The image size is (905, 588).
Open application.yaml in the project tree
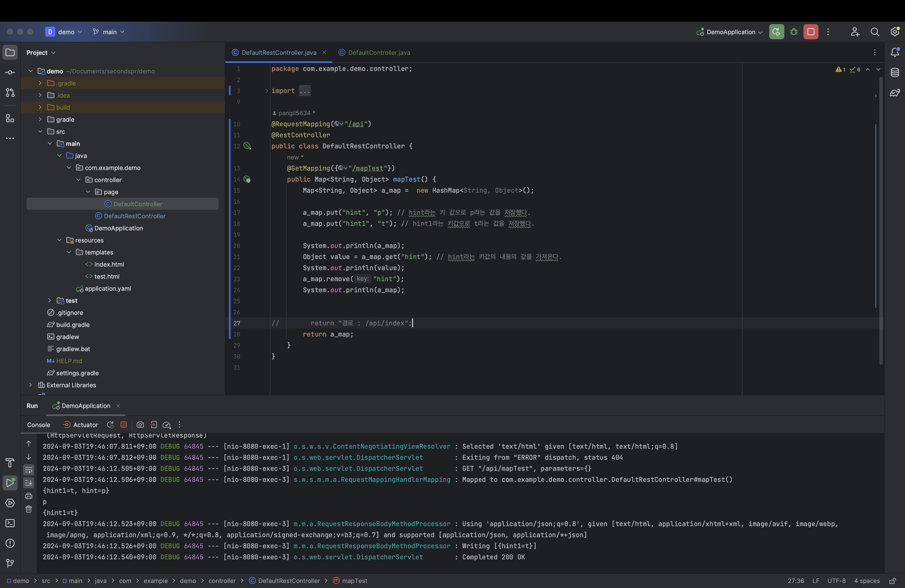(108, 289)
